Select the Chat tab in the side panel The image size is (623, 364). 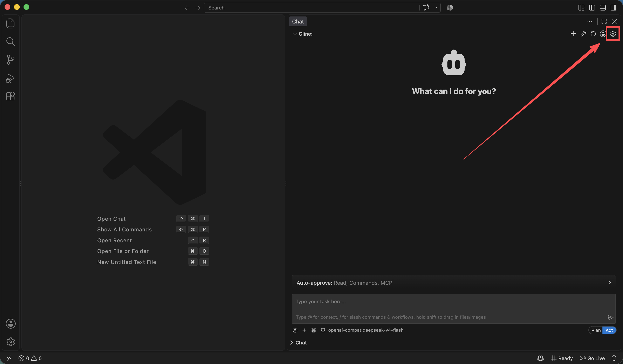coord(298,21)
